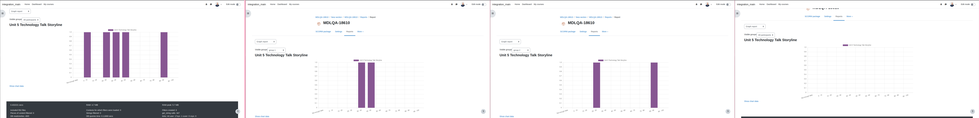
Task: Click help question mark in leftmost window
Action: (x=238, y=112)
